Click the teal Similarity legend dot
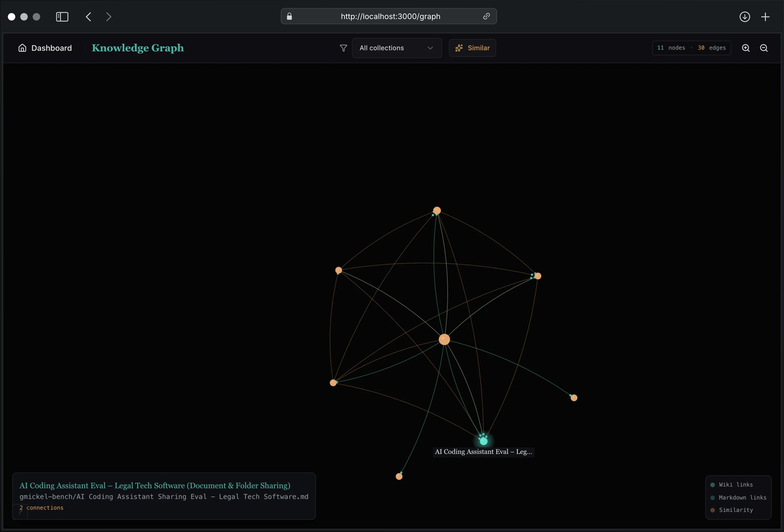The height and width of the screenshot is (532, 784). pyautogui.click(x=713, y=510)
